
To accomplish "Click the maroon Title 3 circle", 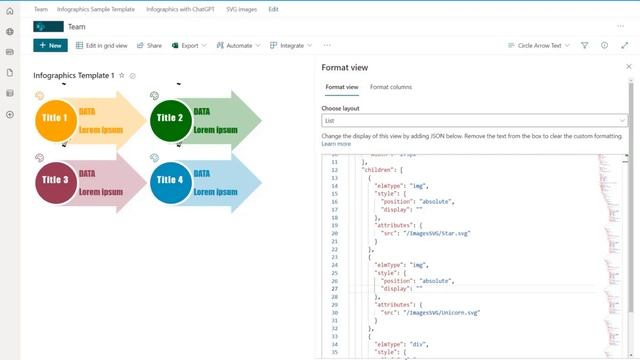I will [x=56, y=182].
